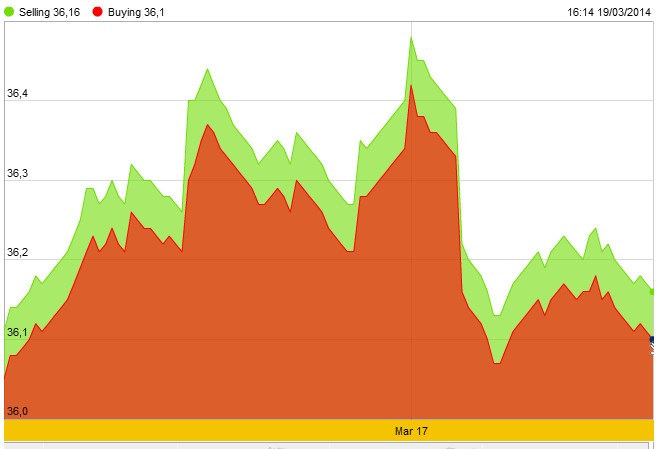The image size is (657, 449).
Task: Click the first Selling peak above 36,4
Action: click(x=207, y=69)
